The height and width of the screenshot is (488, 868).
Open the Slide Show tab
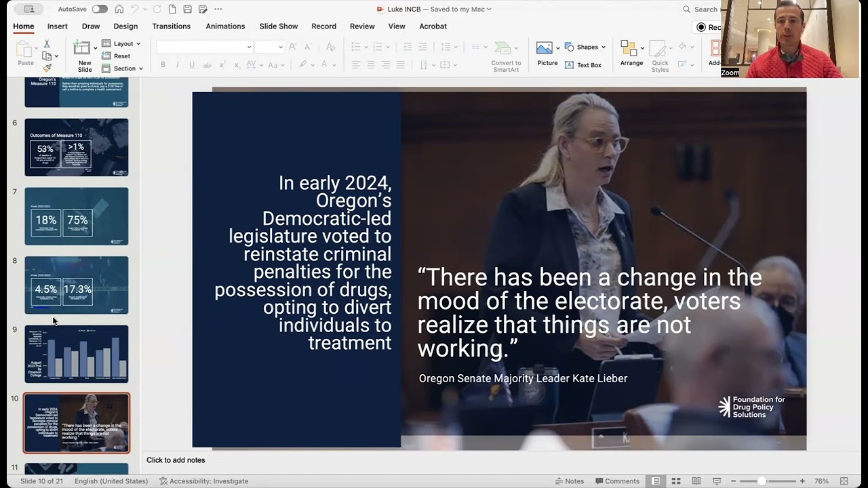coord(279,26)
